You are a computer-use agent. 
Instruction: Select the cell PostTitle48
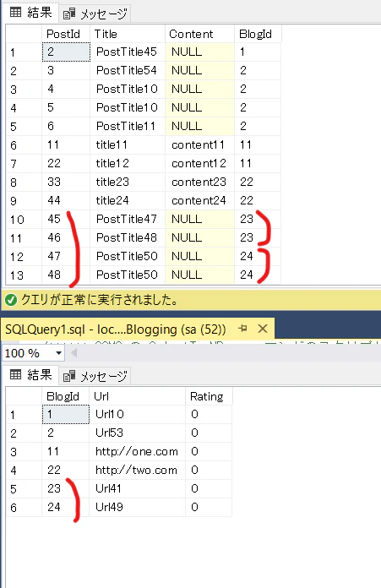[128, 237]
